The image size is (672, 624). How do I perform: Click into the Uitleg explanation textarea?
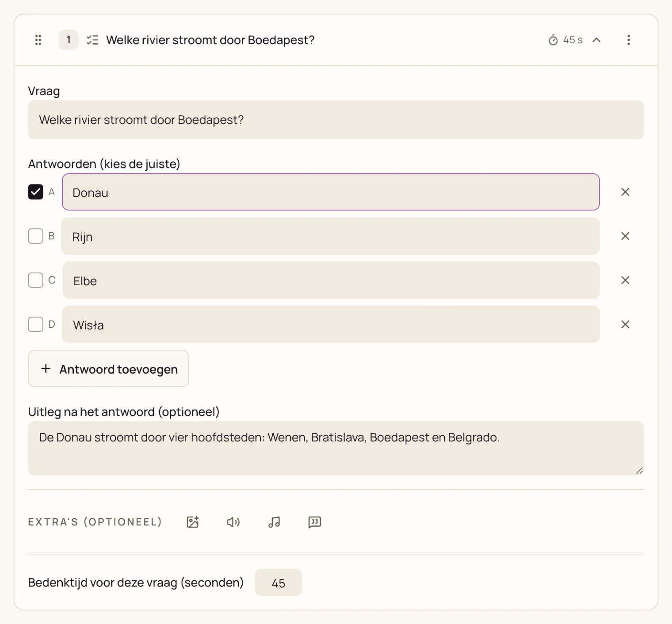pyautogui.click(x=336, y=448)
